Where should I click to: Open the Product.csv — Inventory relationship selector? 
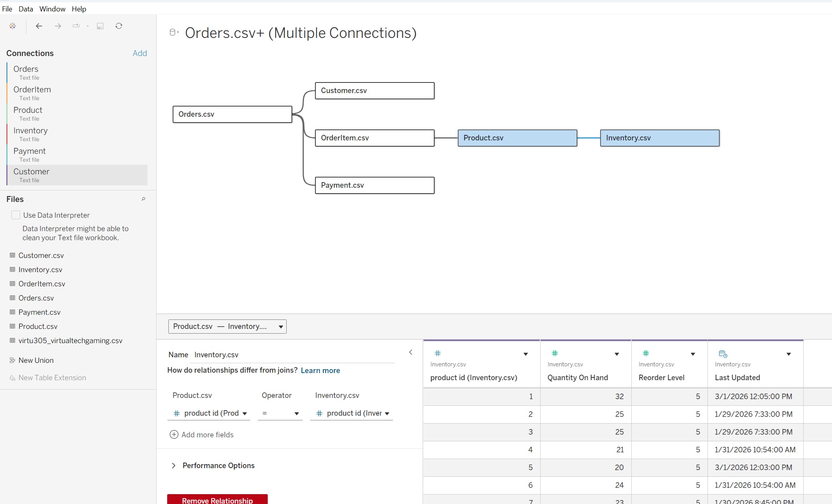pos(227,326)
